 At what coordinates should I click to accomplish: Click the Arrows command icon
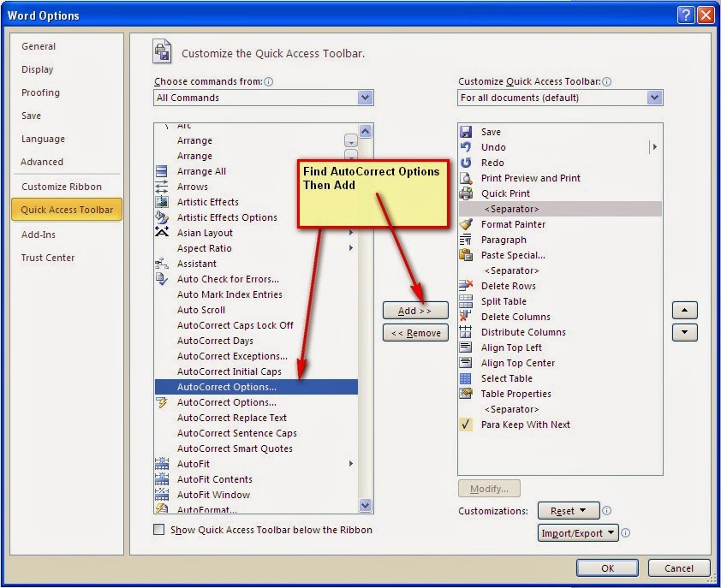click(161, 187)
